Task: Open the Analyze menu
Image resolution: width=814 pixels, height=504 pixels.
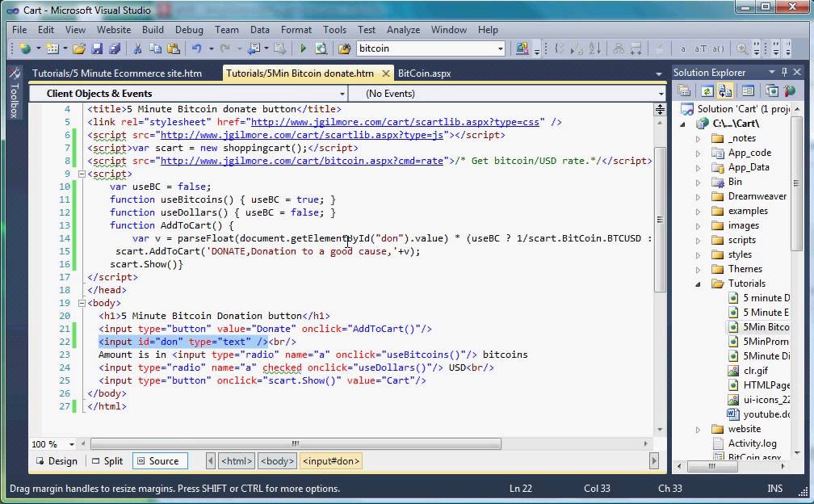Action: click(x=404, y=30)
